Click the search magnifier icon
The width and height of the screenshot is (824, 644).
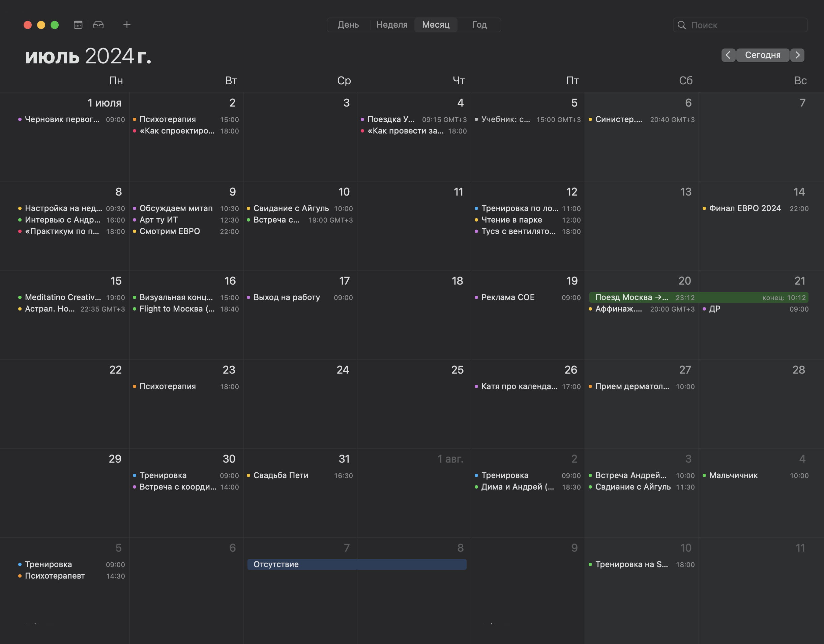pos(681,25)
